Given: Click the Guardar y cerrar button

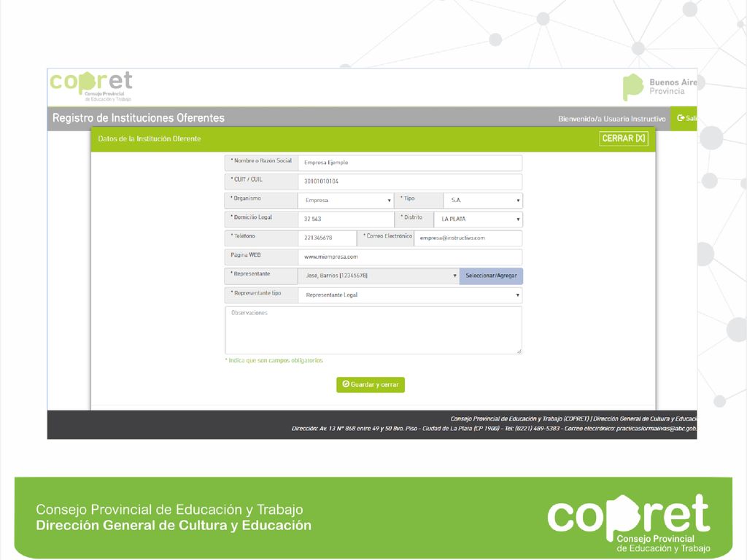Looking at the screenshot, I should (x=370, y=385).
